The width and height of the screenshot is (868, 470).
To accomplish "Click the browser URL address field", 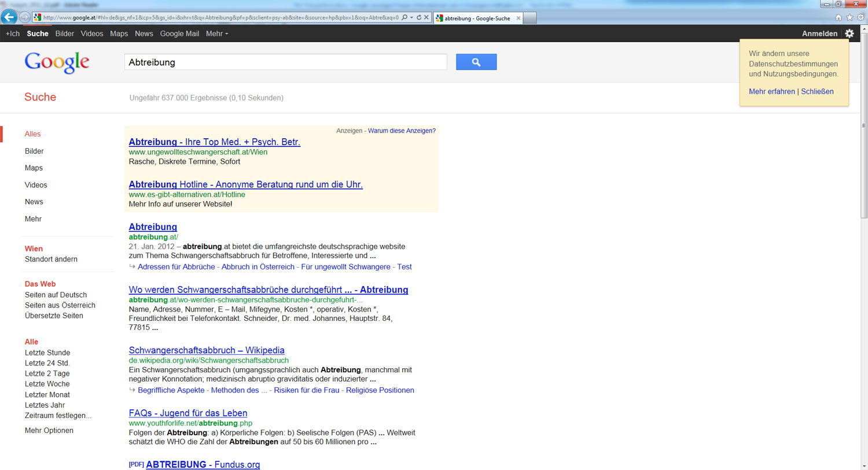I will pyautogui.click(x=220, y=17).
